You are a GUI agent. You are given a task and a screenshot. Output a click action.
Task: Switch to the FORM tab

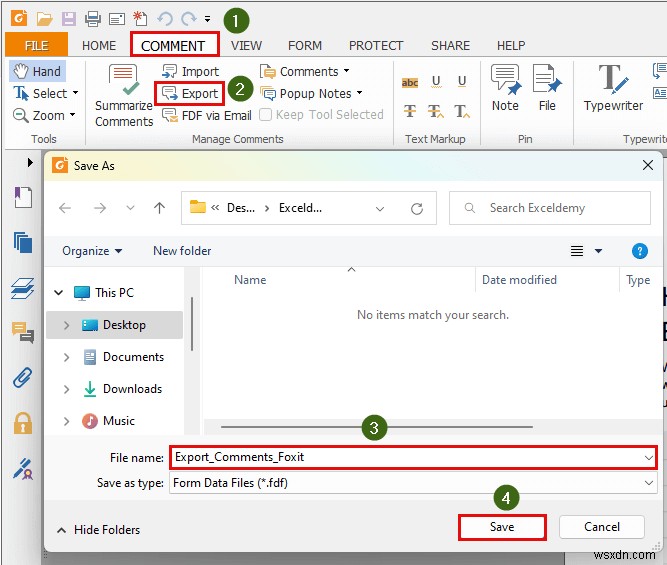pos(305,46)
